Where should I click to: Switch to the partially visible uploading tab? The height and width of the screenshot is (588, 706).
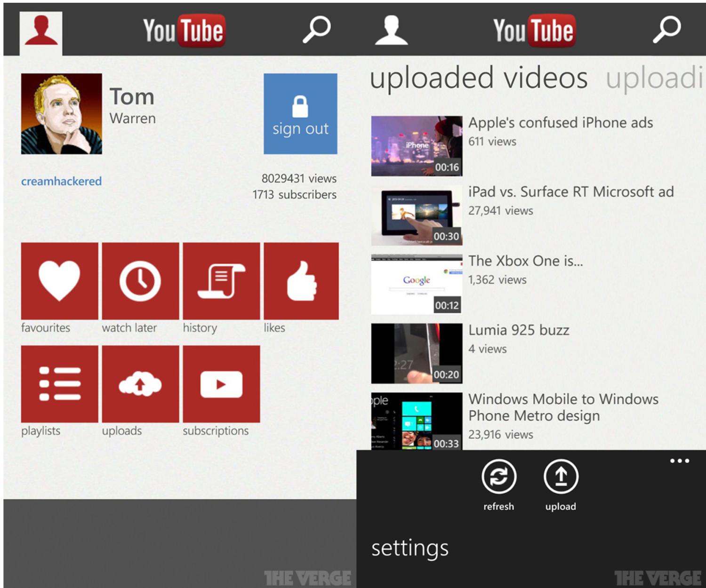coord(655,78)
